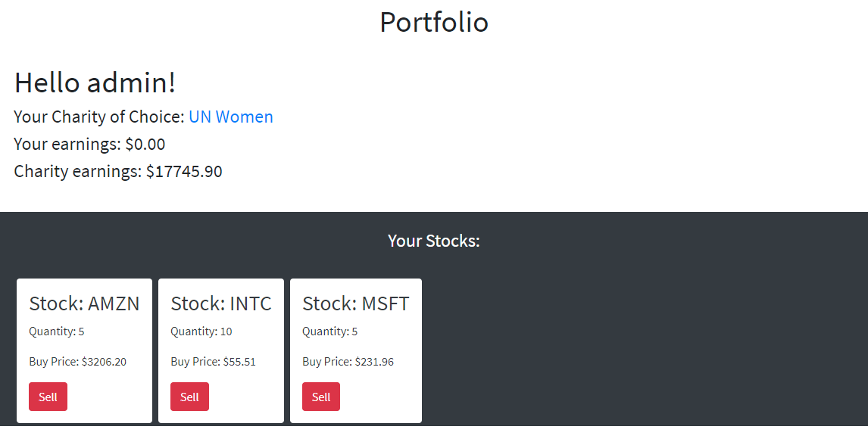Image resolution: width=868 pixels, height=442 pixels.
Task: Click INTC Quantity: 10 text
Action: tap(201, 331)
